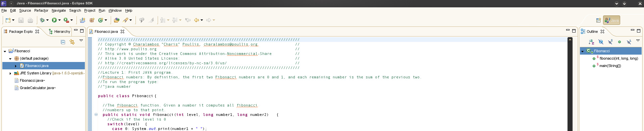Toggle Hide Non-Public Members in Outline
The width and height of the screenshot is (644, 131).
tap(620, 42)
